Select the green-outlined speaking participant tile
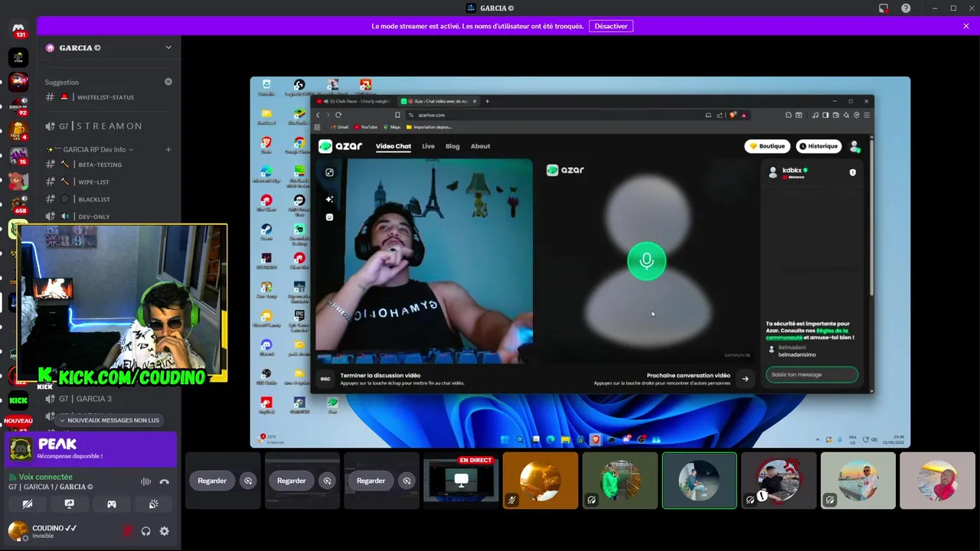The height and width of the screenshot is (551, 980). pos(699,481)
